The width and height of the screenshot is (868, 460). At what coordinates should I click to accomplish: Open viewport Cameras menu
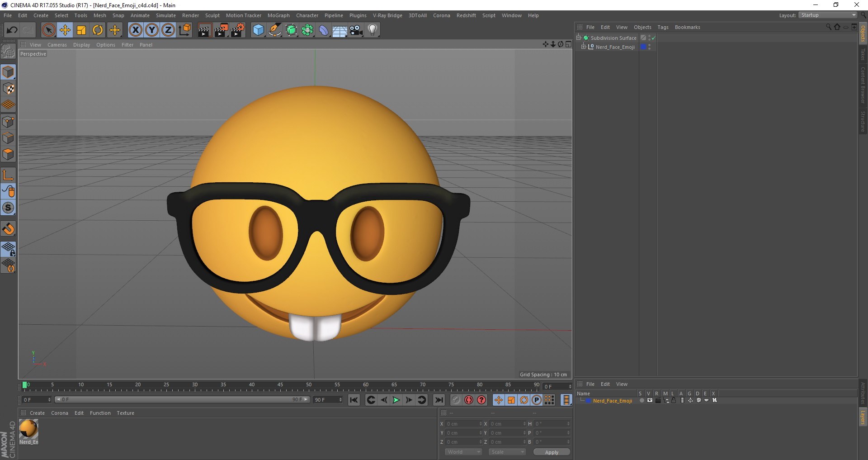[57, 45]
